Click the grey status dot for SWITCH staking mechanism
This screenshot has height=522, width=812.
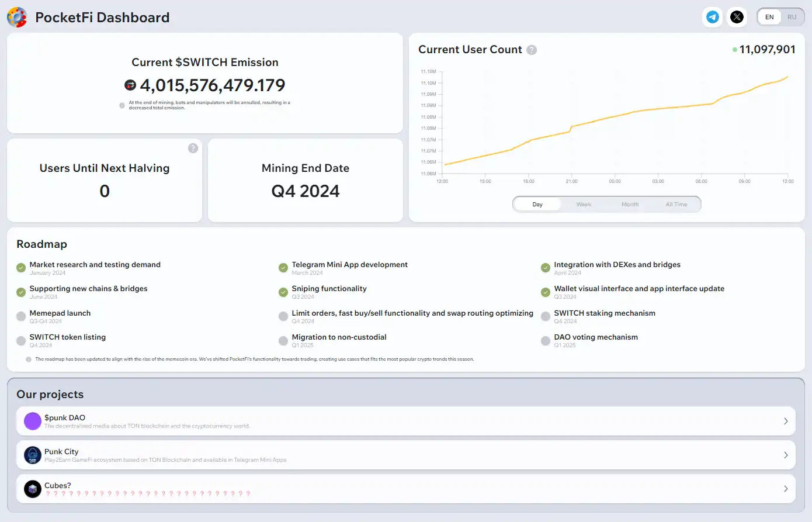(546, 316)
